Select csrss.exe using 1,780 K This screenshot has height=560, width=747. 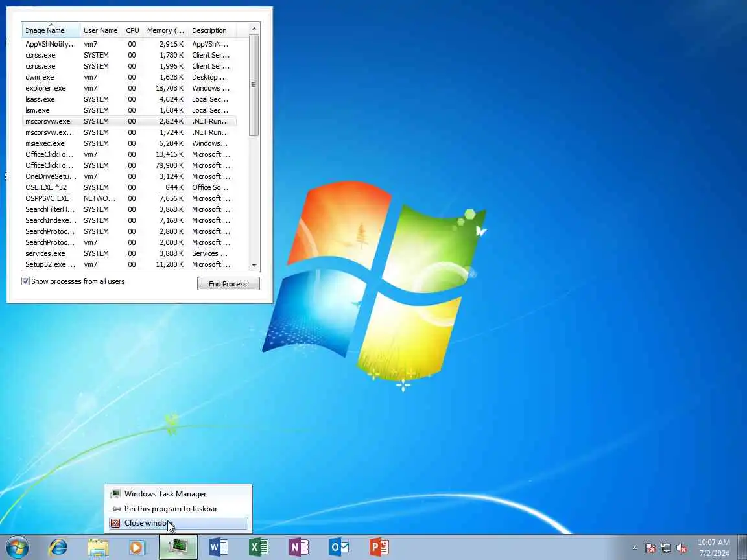pyautogui.click(x=128, y=55)
